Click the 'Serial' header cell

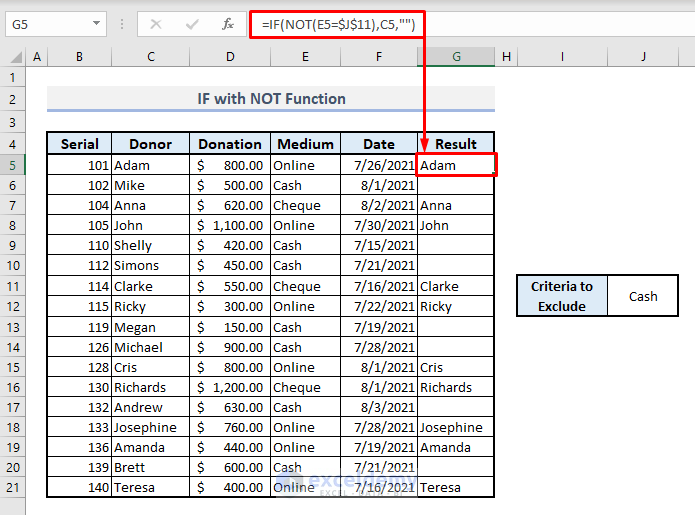[79, 144]
